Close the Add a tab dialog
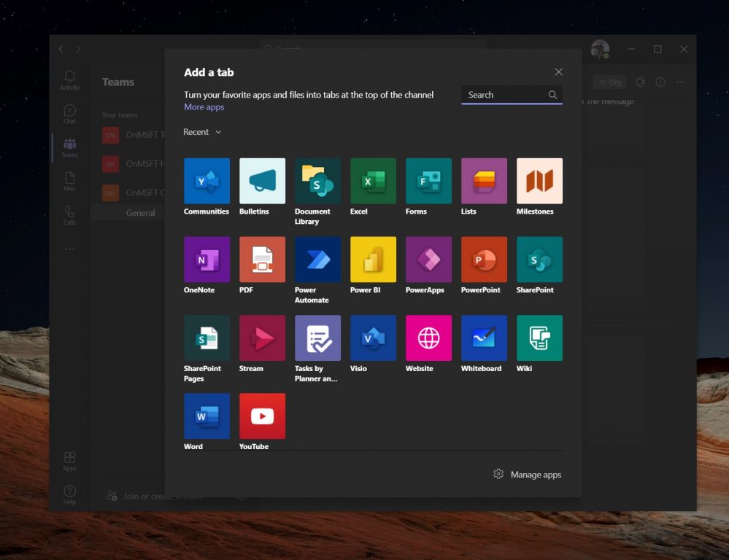The width and height of the screenshot is (729, 560). [558, 71]
